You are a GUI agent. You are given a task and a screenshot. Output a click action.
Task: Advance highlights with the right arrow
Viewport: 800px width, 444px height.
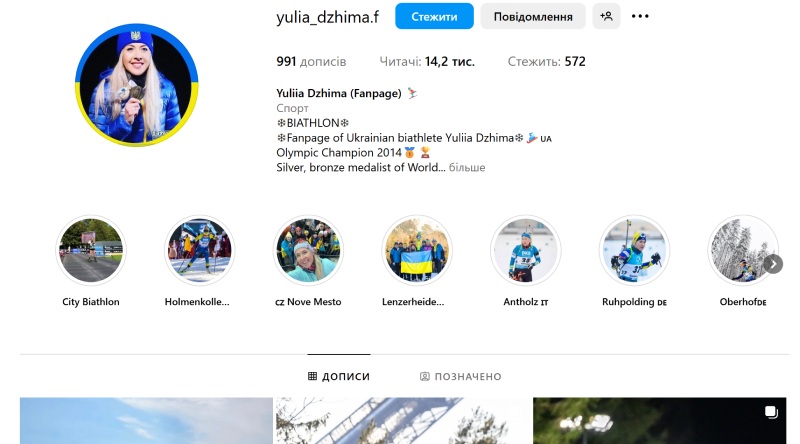[x=773, y=264]
